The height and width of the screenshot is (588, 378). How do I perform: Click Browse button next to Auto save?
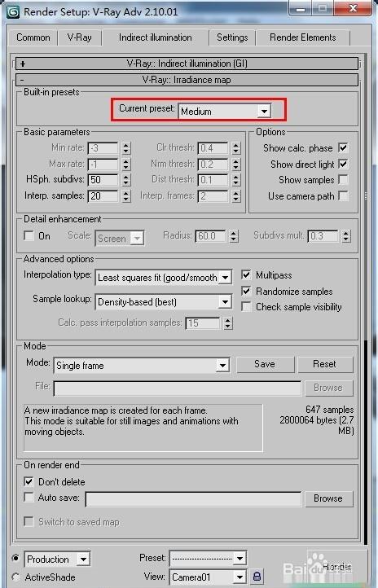point(328,498)
